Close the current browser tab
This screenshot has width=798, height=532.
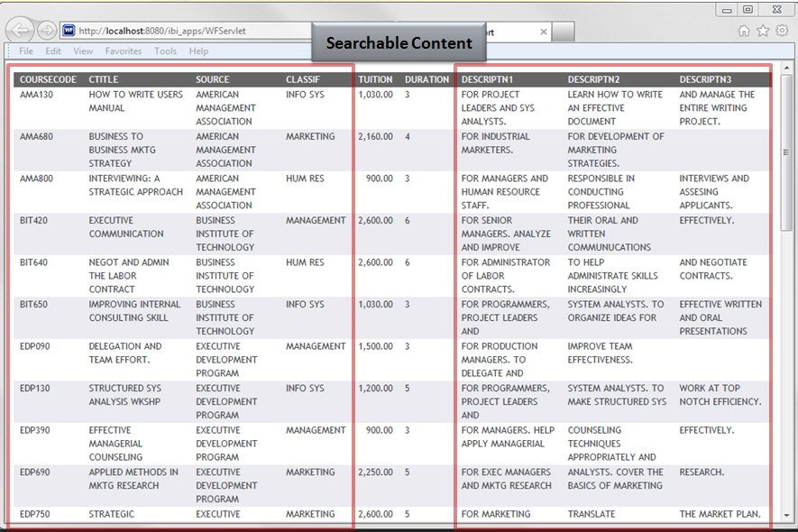543,32
